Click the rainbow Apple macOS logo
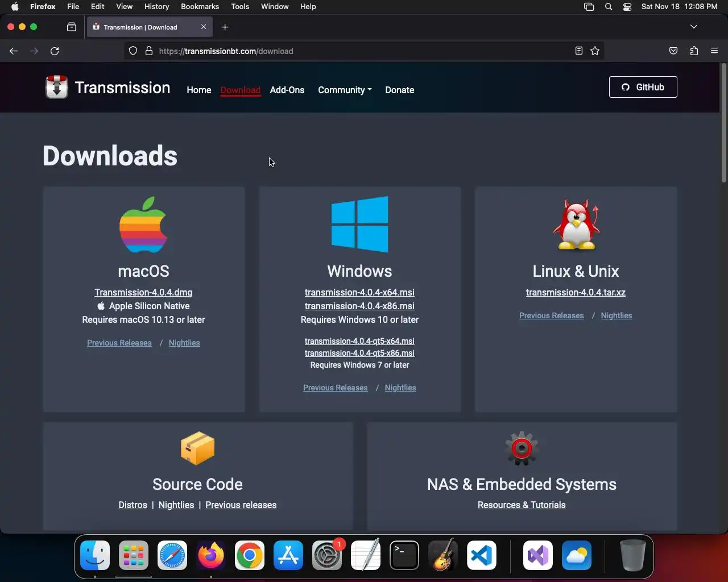 click(143, 225)
